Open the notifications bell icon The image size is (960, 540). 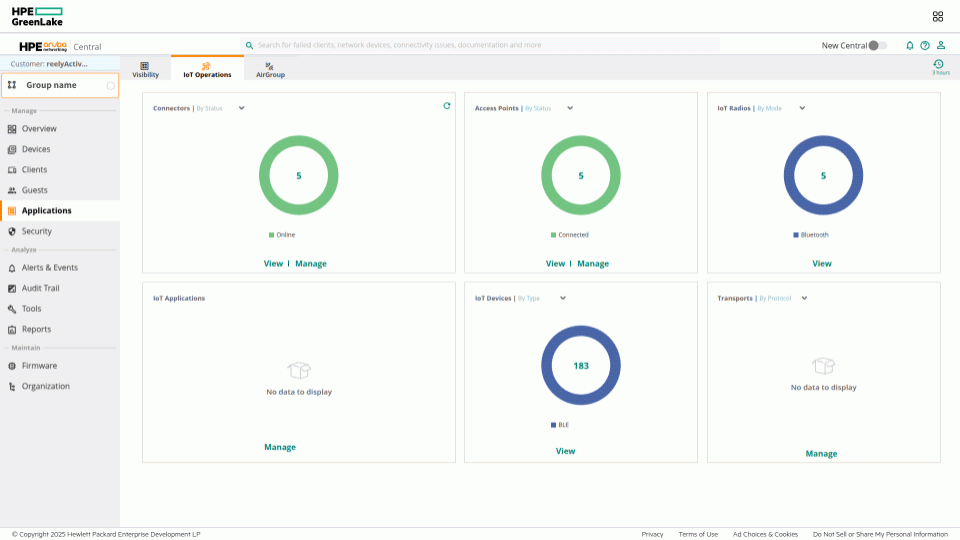(909, 45)
